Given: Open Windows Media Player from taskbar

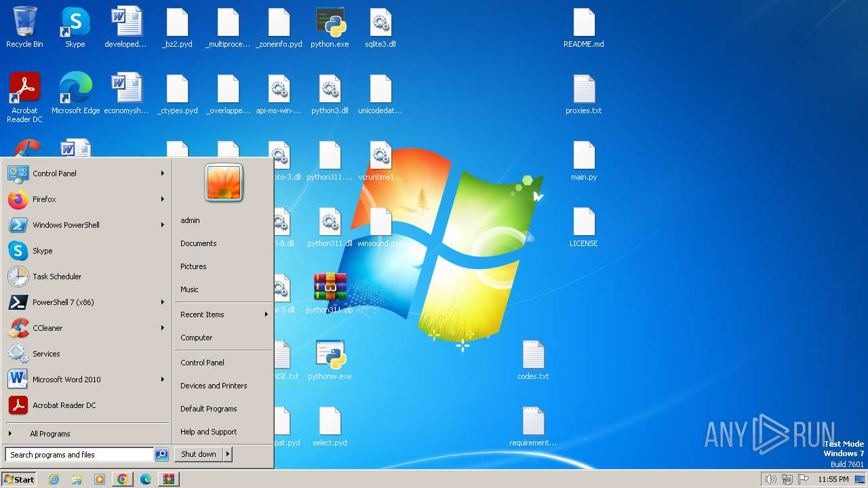Looking at the screenshot, I should pos(99,479).
